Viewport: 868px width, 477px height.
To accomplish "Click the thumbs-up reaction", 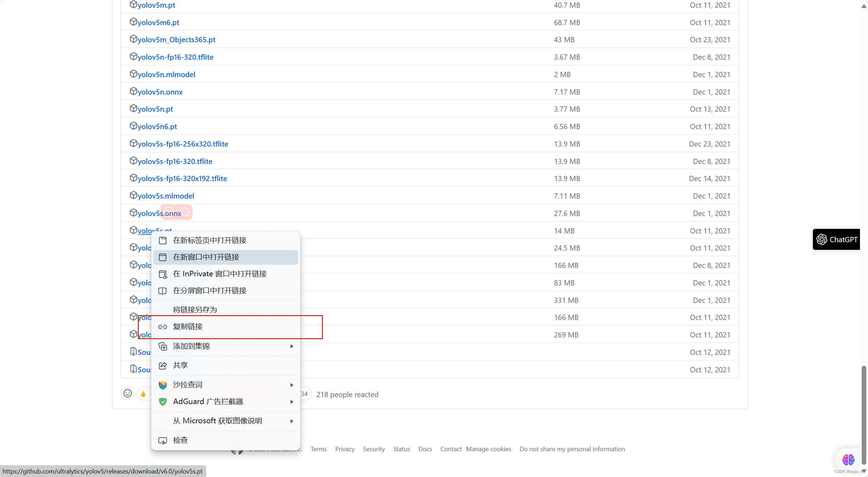I will (143, 394).
